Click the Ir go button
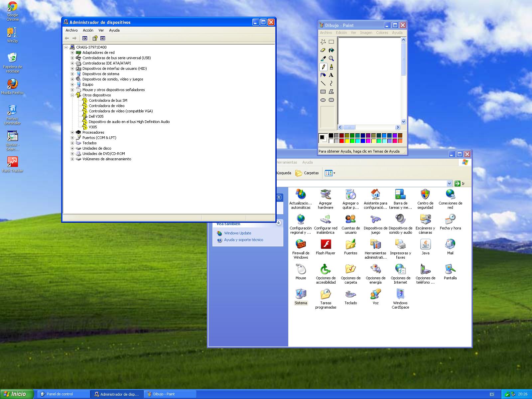 click(460, 184)
